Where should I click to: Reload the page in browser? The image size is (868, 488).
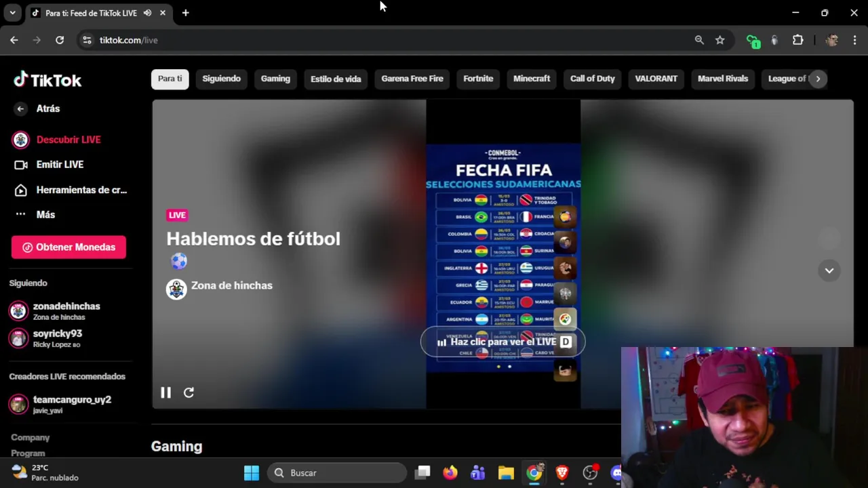[x=60, y=40]
